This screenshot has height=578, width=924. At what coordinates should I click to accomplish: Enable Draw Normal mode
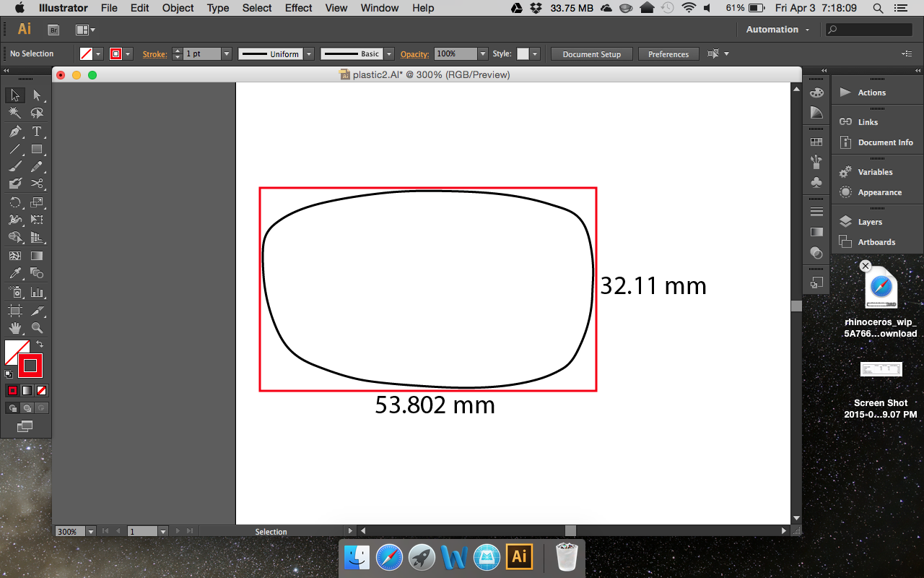coord(12,408)
